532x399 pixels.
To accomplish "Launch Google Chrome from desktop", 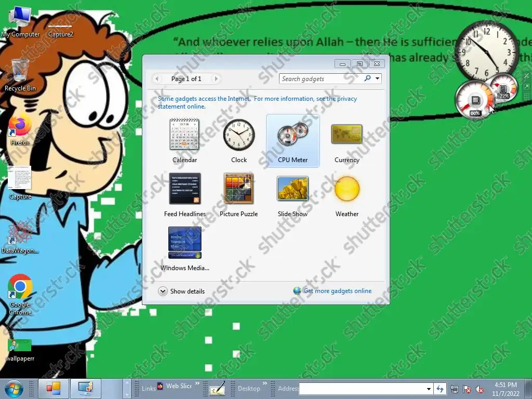I will (20, 295).
